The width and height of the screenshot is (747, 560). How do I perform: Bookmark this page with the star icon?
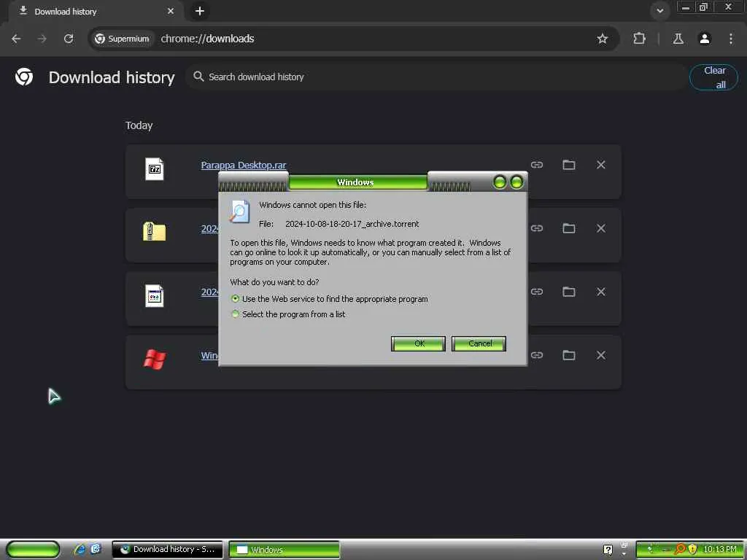[x=602, y=39]
